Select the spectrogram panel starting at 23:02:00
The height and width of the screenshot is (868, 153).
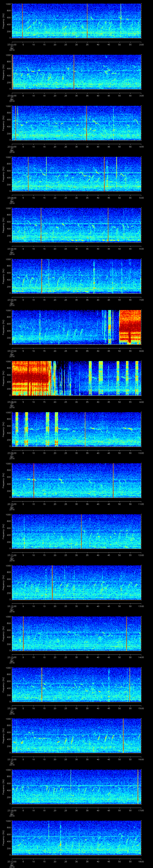click(77, 72)
